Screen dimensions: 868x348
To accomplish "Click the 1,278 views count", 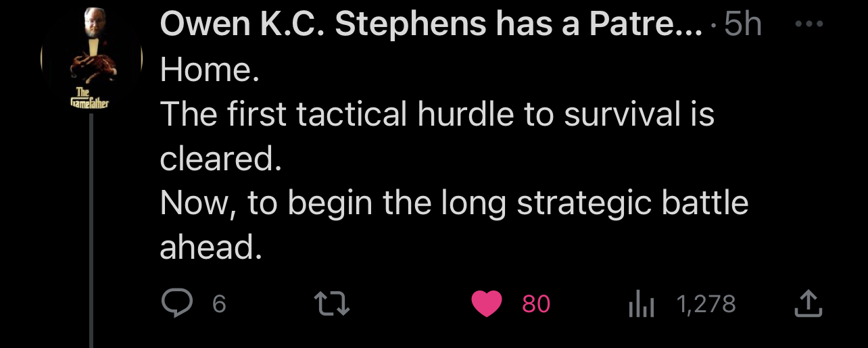I will tap(706, 304).
